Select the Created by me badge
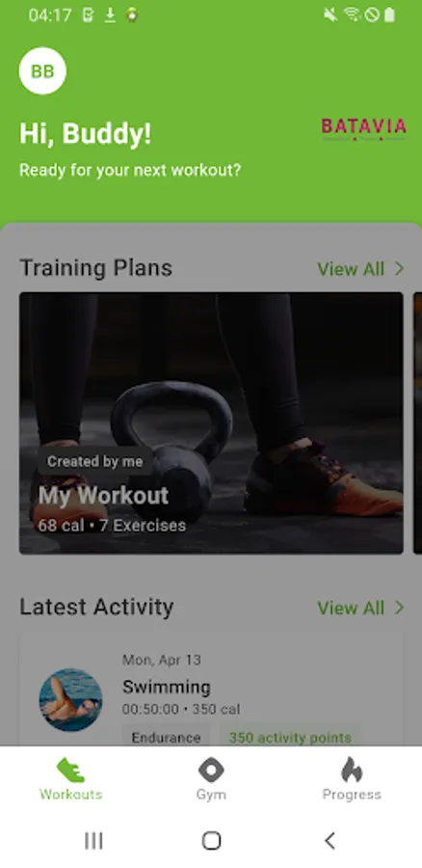Viewport: 422px width, 868px height. click(95, 461)
